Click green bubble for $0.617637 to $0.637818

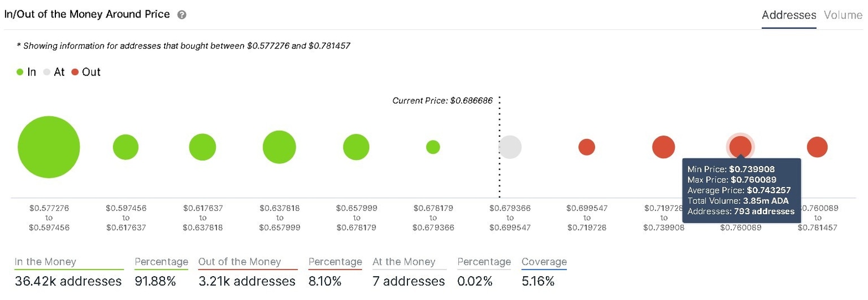[202, 147]
